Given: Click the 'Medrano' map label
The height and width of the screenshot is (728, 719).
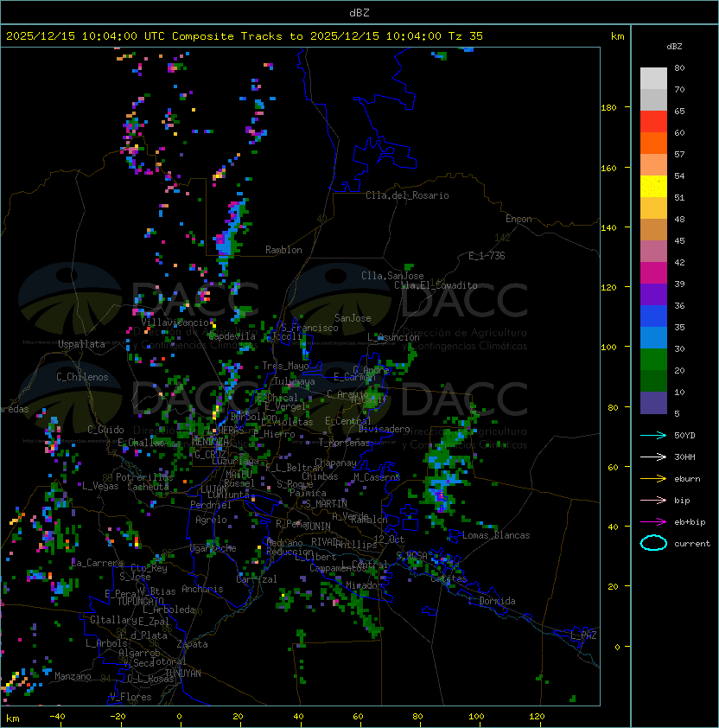Looking at the screenshot, I should coord(284,543).
